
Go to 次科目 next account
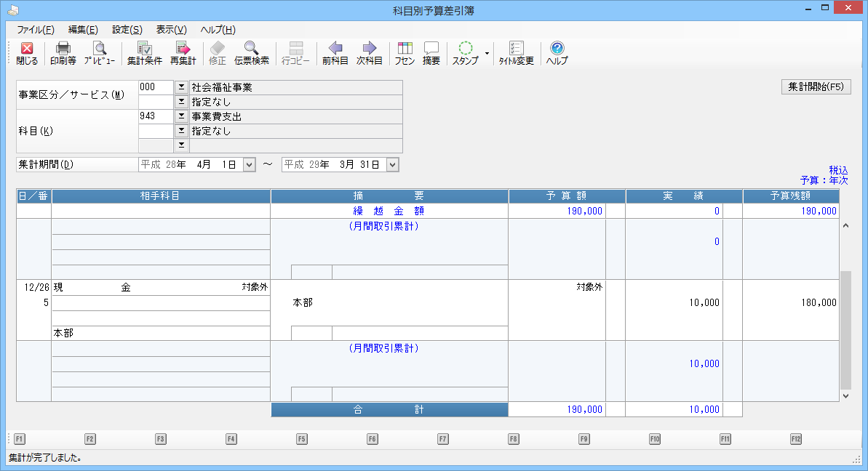click(x=369, y=53)
